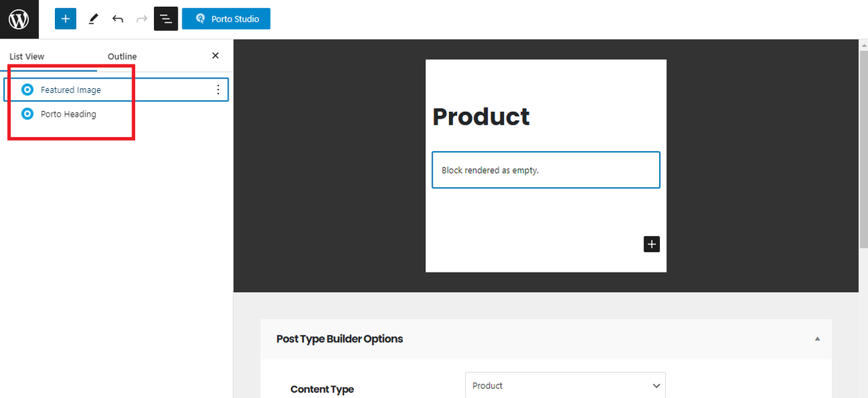868x398 pixels.
Task: Select the 'Block rendered as empty' block
Action: [x=546, y=170]
